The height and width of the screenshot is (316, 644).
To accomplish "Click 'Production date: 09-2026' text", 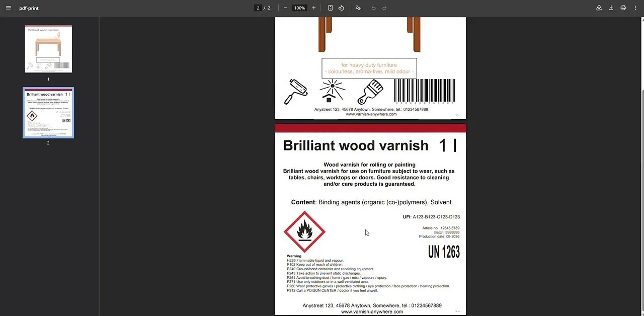I will [439, 236].
